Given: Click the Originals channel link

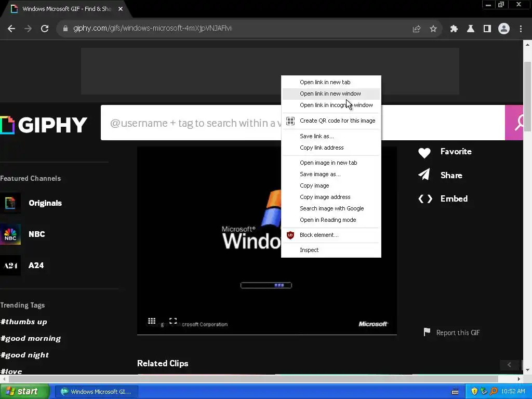Looking at the screenshot, I should tap(45, 203).
